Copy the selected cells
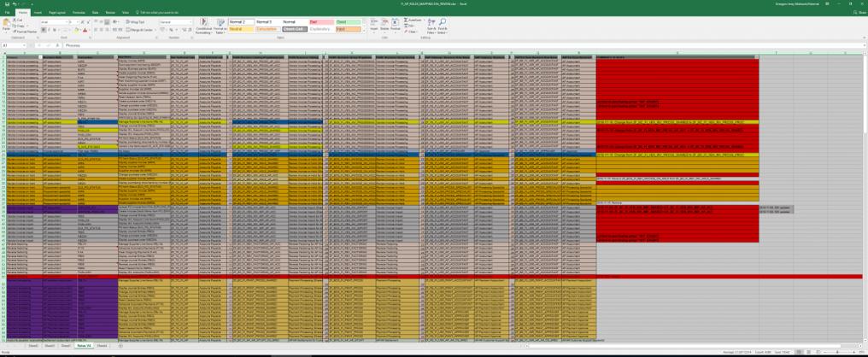 [x=20, y=26]
